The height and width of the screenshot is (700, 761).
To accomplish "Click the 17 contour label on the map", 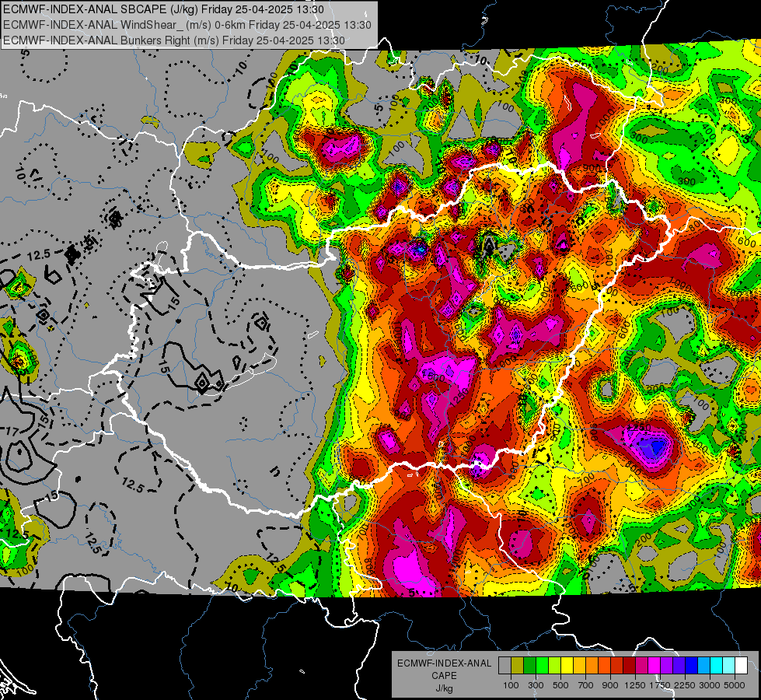I will [x=12, y=432].
